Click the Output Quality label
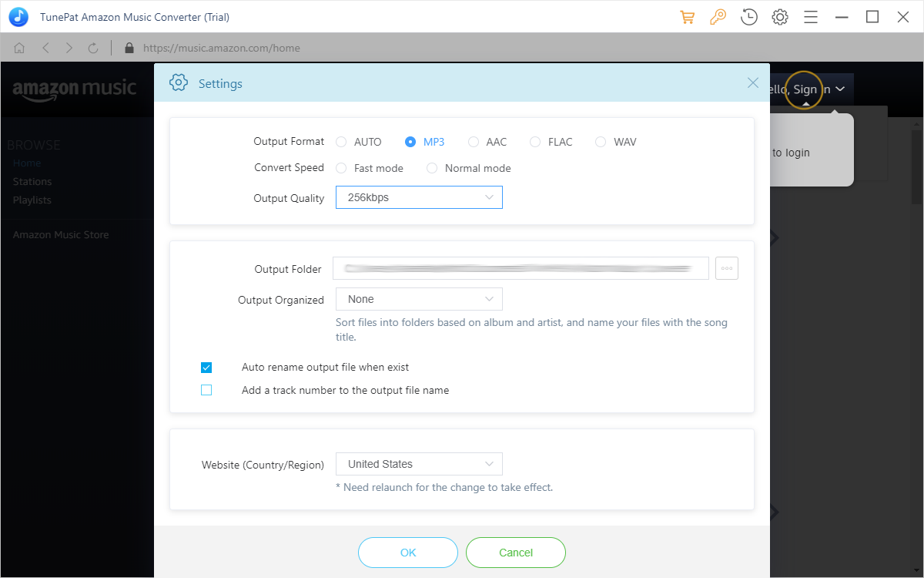Image resolution: width=924 pixels, height=578 pixels. (x=289, y=198)
